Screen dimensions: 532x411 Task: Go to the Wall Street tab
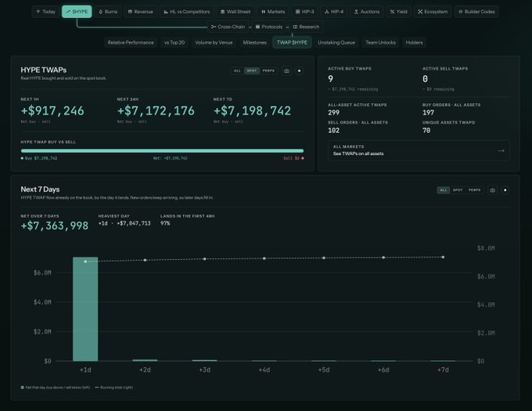[235, 12]
